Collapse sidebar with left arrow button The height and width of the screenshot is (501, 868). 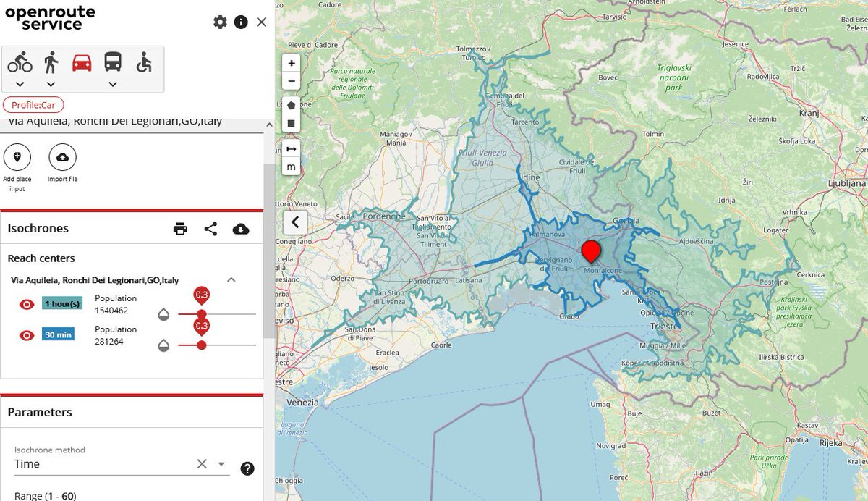(x=295, y=222)
